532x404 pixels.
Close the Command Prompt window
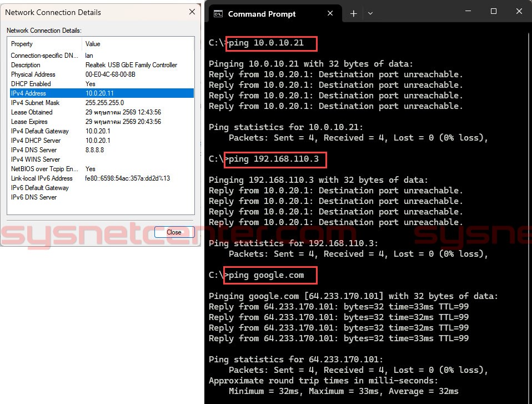tap(519, 11)
